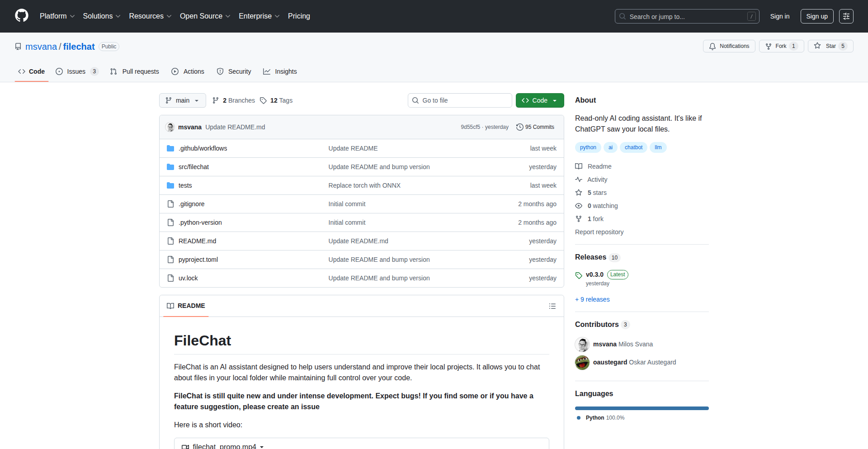Open the tests folder

point(185,185)
